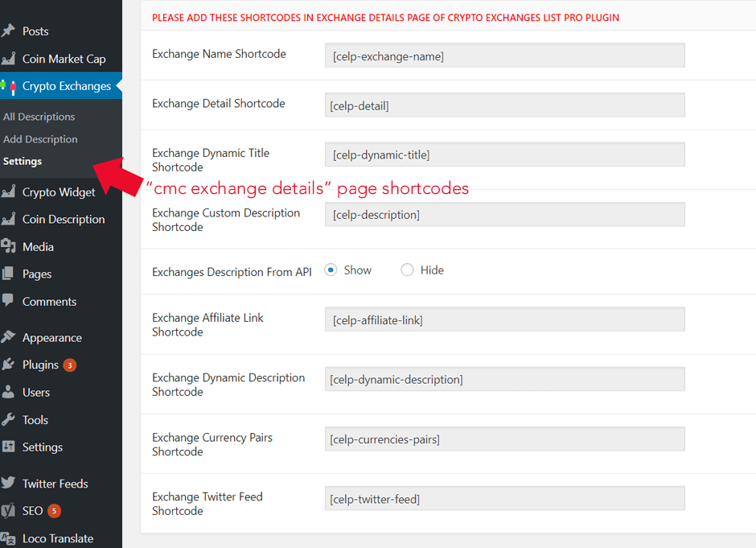Click the Exchange Name shortcode field
The height and width of the screenshot is (548, 756).
point(504,56)
